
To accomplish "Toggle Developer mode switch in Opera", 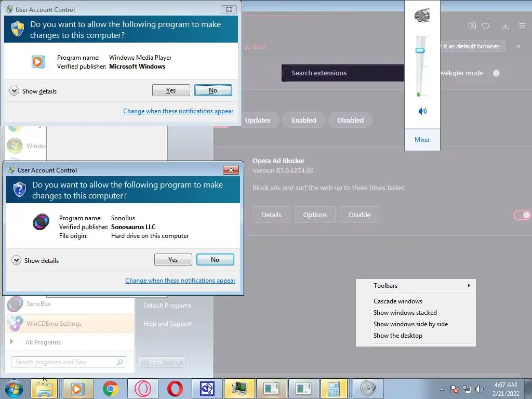I will 500,73.
